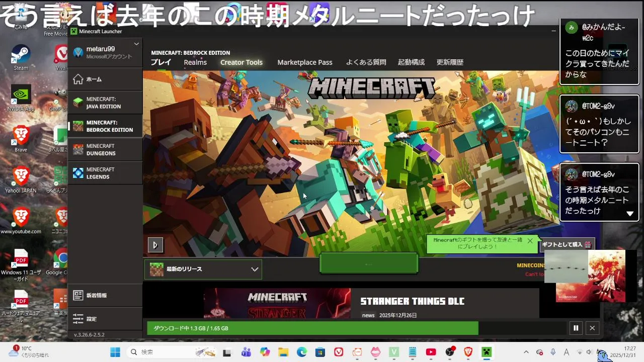The height and width of the screenshot is (362, 644).
Task: Open OBS Studio taskbar icon
Action: [x=450, y=352]
